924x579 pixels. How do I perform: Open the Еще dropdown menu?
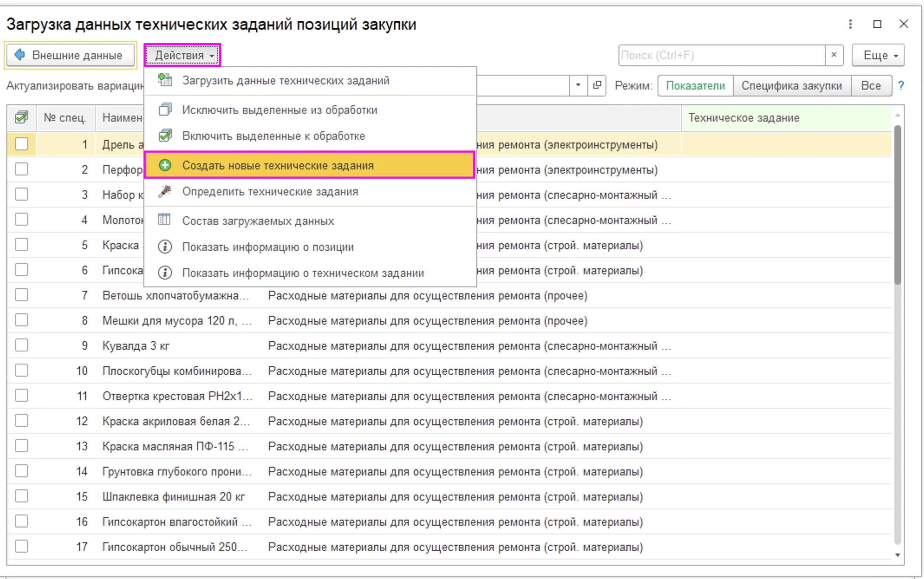[x=878, y=55]
